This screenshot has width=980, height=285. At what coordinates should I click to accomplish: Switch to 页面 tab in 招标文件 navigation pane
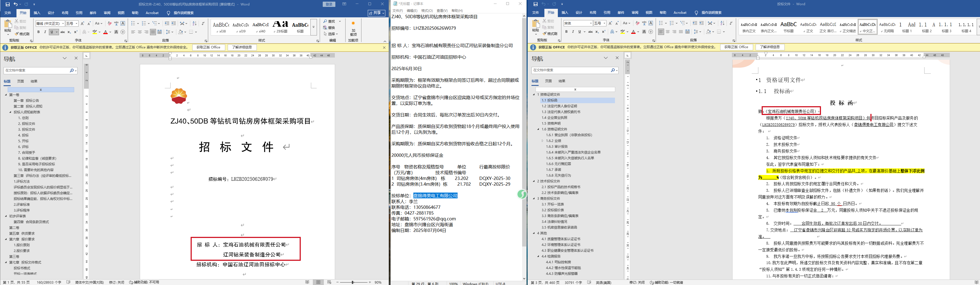click(21, 81)
